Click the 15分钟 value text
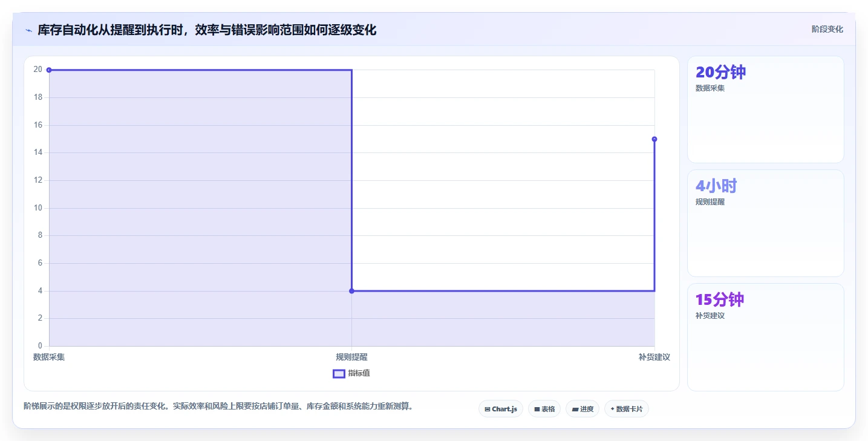Image resolution: width=868 pixels, height=441 pixels. click(x=720, y=300)
